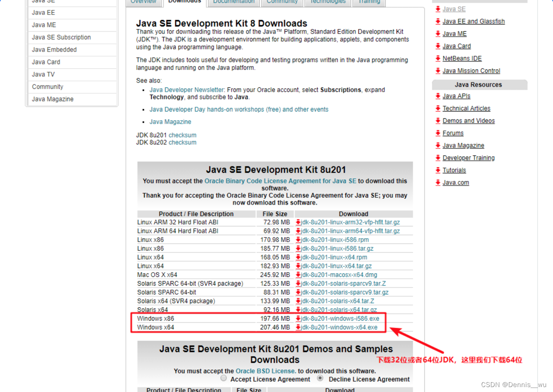Click 197.66 MB file size cell
Viewport: 553px width, 392px height.
275,318
